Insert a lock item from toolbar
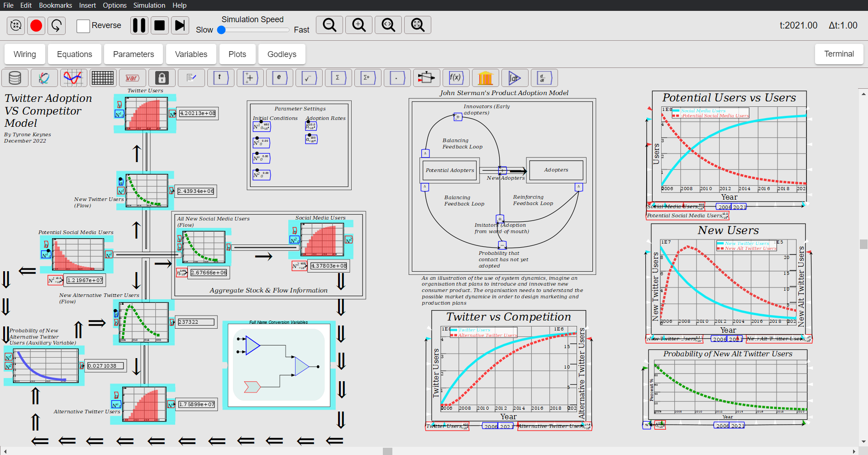Screen dimensions: 868x455 coord(162,78)
